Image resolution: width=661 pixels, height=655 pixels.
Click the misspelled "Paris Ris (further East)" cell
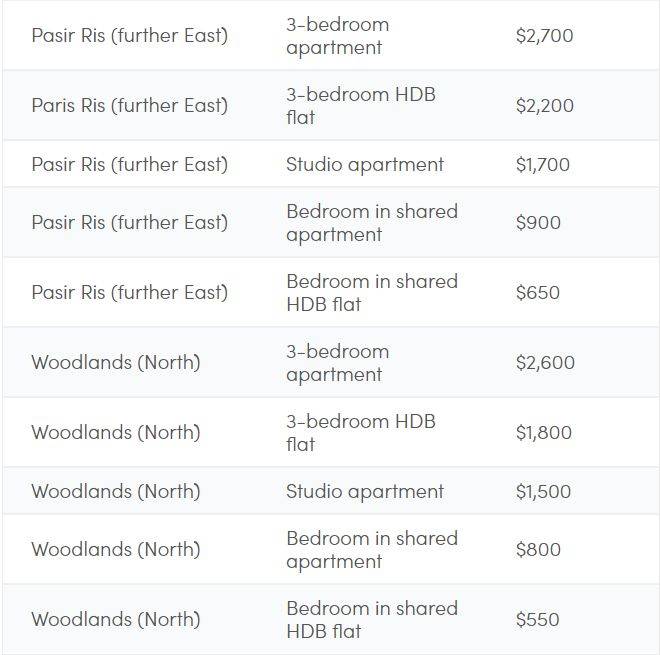coord(129,106)
